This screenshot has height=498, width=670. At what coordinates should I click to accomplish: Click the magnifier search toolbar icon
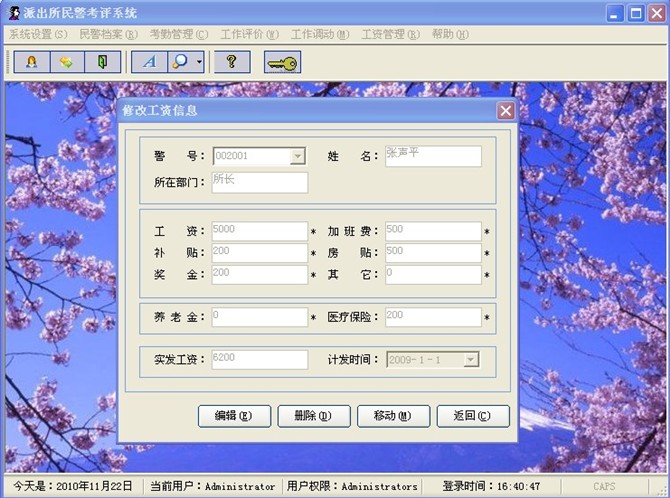(180, 62)
